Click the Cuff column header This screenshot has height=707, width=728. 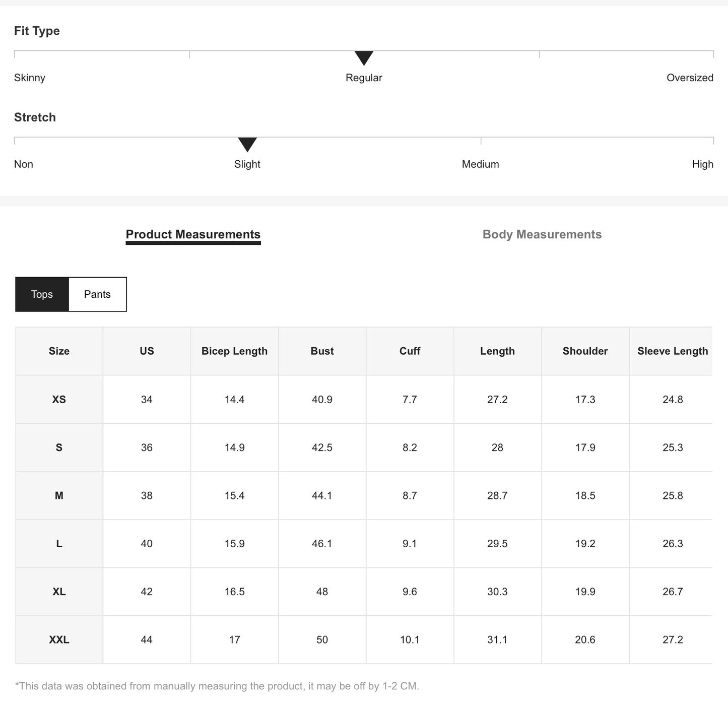tap(410, 351)
